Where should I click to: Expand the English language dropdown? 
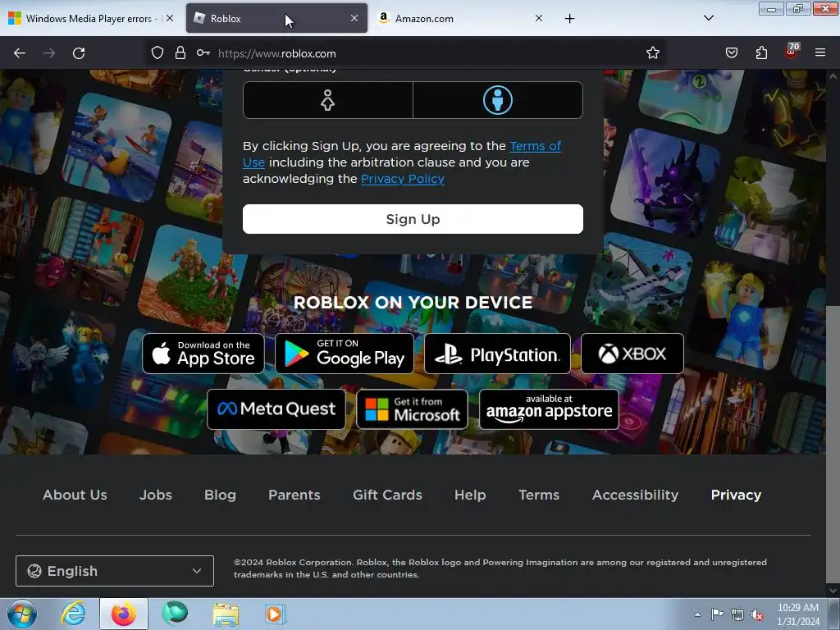pyautogui.click(x=115, y=571)
